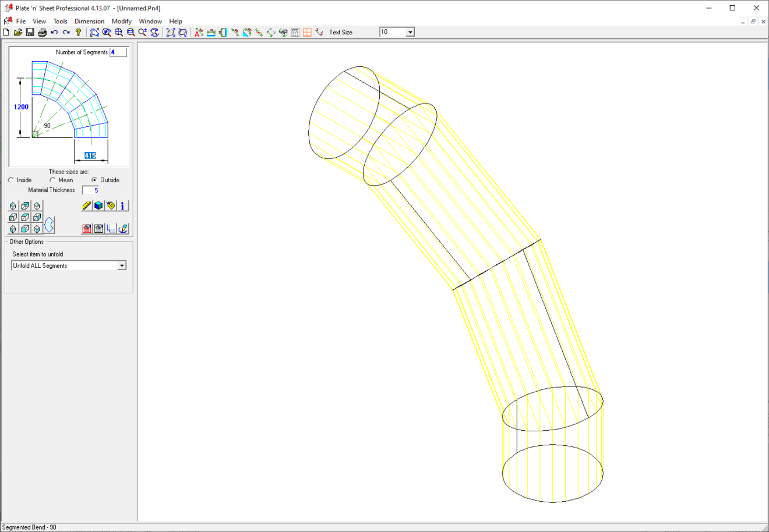Screen dimensions: 769x532
Task: Click the blue shaded cube rendering icon
Action: (x=98, y=205)
